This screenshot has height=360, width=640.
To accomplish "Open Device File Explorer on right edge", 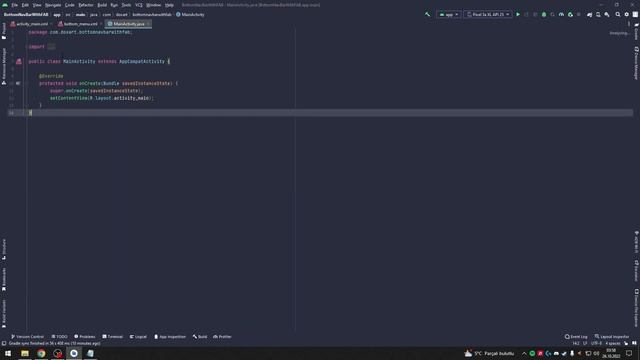I will point(636,308).
